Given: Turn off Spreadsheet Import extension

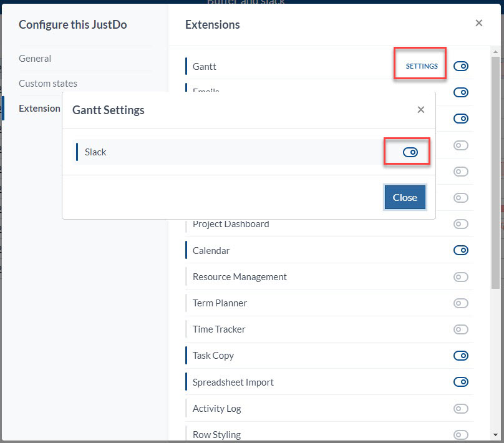Looking at the screenshot, I should tap(460, 382).
